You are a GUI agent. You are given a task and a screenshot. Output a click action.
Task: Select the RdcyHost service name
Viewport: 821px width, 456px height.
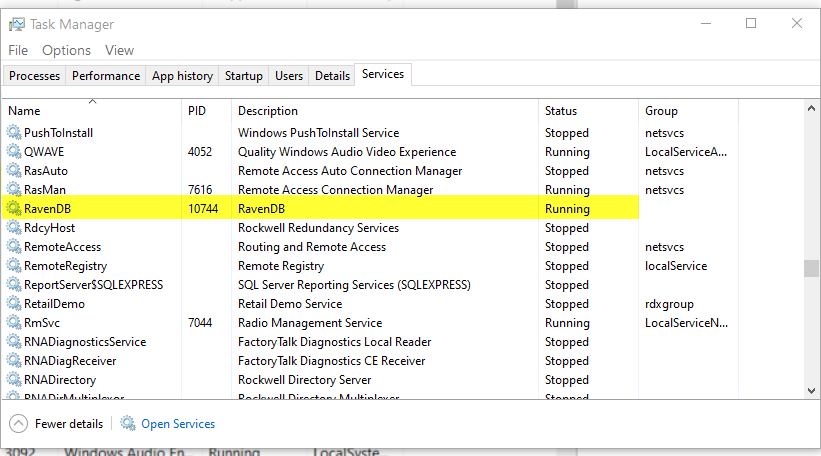(50, 228)
